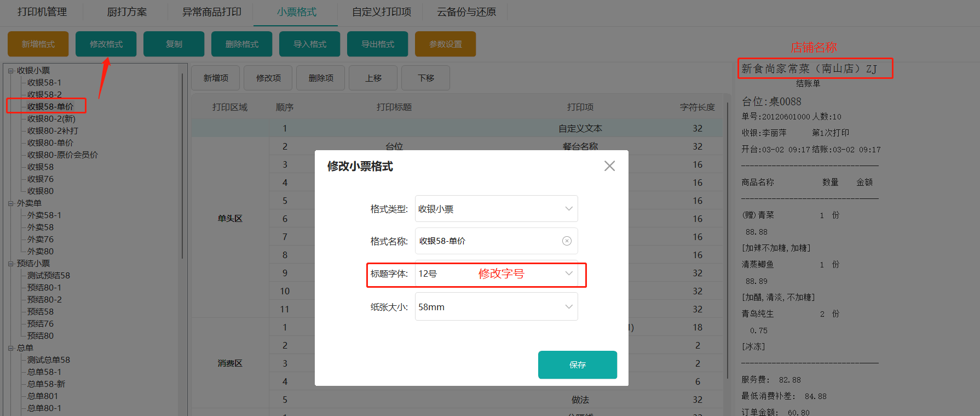
Task: Select 收银80-单价 format
Action: click(x=50, y=143)
